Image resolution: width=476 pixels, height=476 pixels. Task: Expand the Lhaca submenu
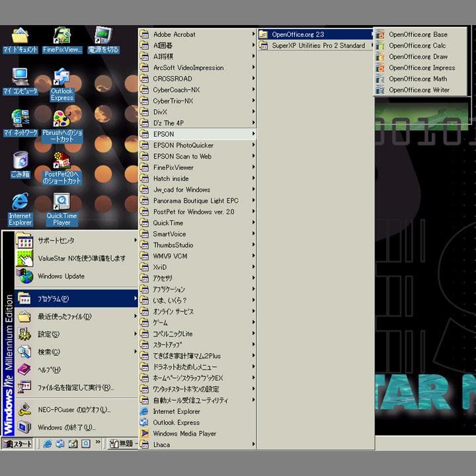tap(197, 445)
